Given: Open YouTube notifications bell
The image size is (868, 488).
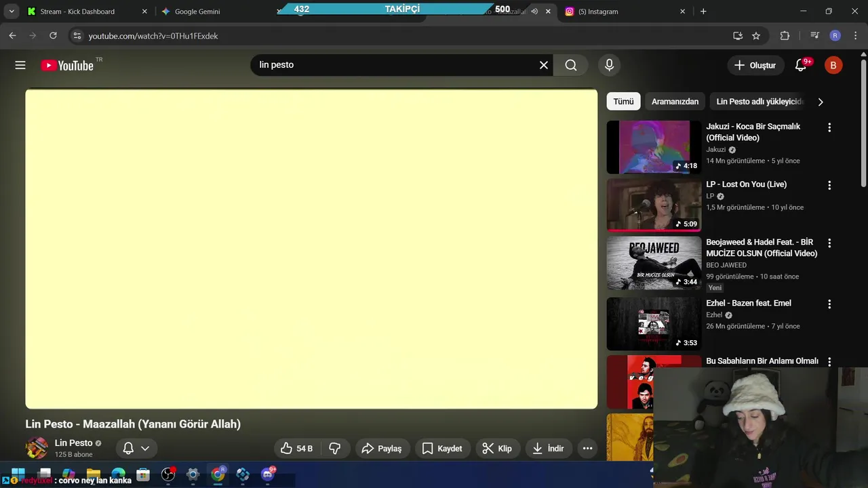Looking at the screenshot, I should [x=801, y=65].
